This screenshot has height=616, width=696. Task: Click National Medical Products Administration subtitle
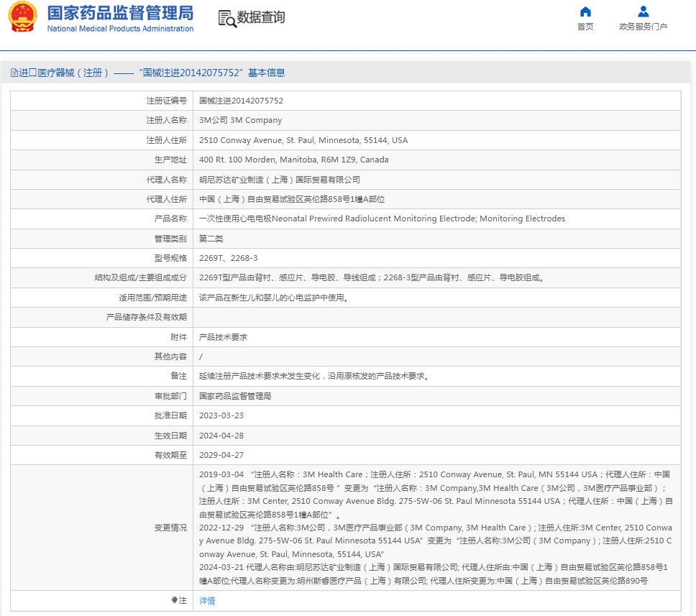pos(120,29)
